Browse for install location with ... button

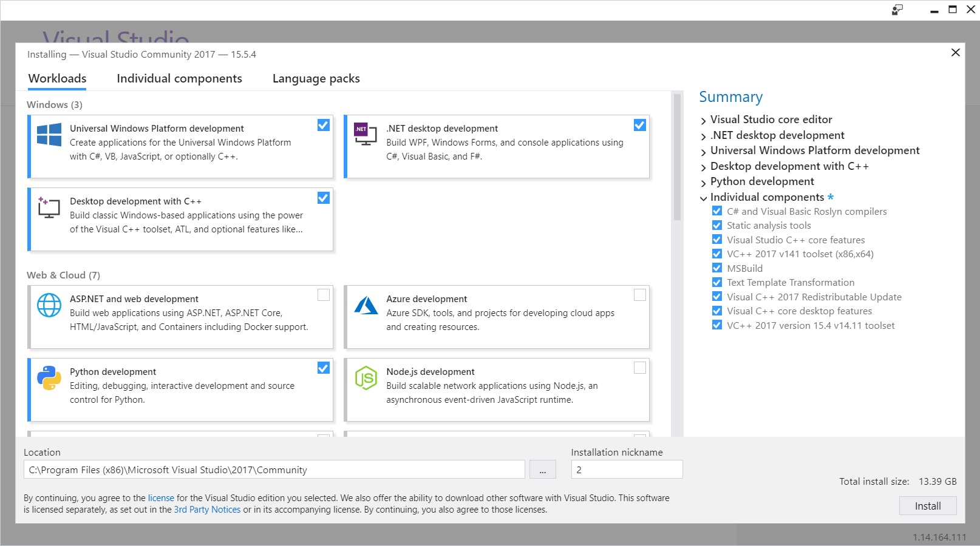pyautogui.click(x=543, y=470)
